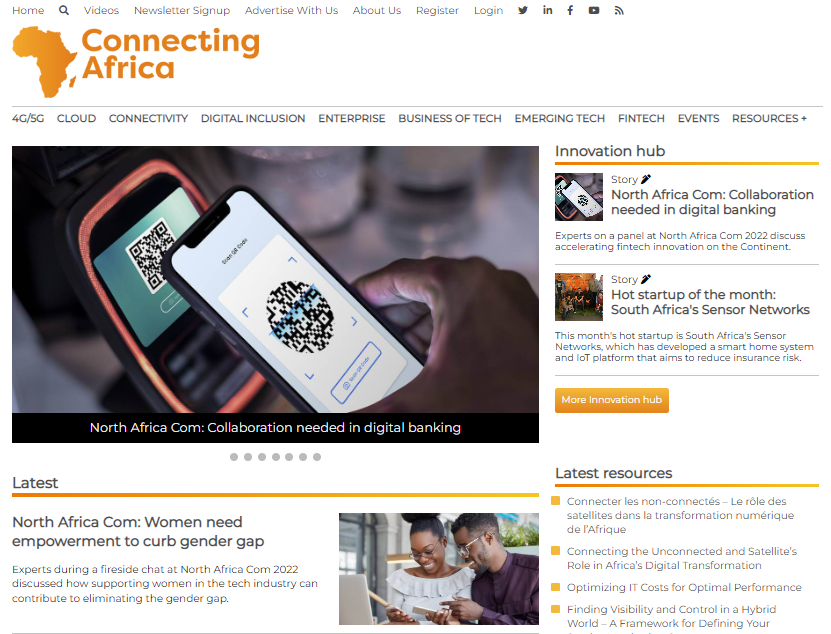Select the last carousel dot
The width and height of the screenshot is (831, 634).
tap(317, 457)
